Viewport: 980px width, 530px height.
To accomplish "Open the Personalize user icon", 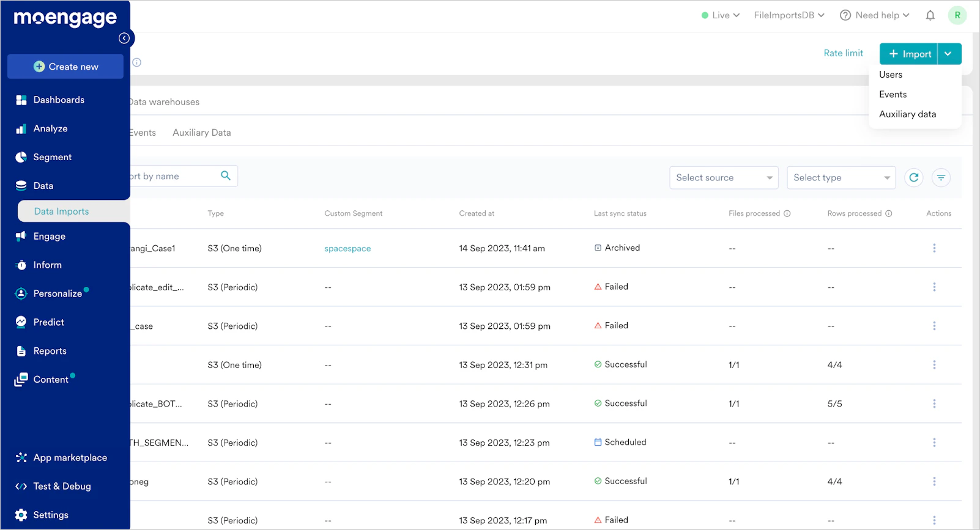I will point(21,293).
